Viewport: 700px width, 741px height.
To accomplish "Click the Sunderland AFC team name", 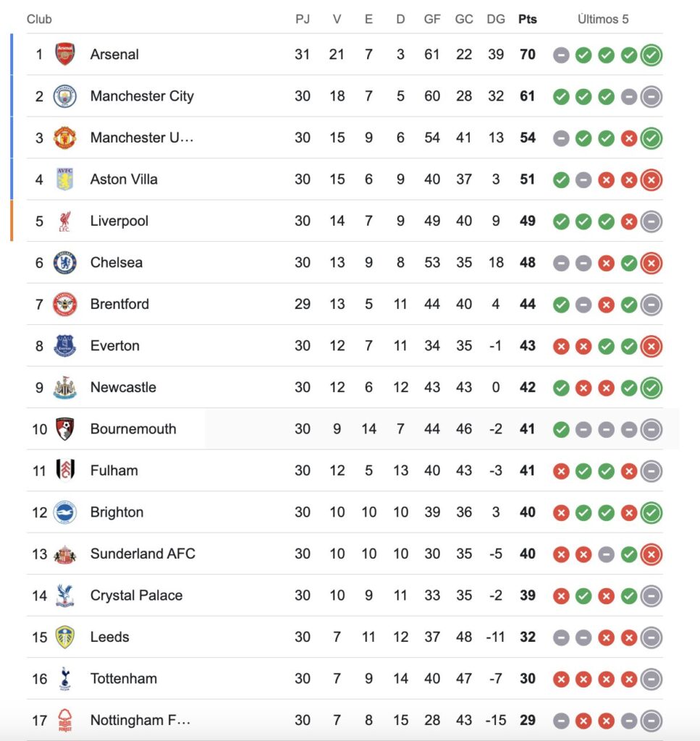I will 143,554.
